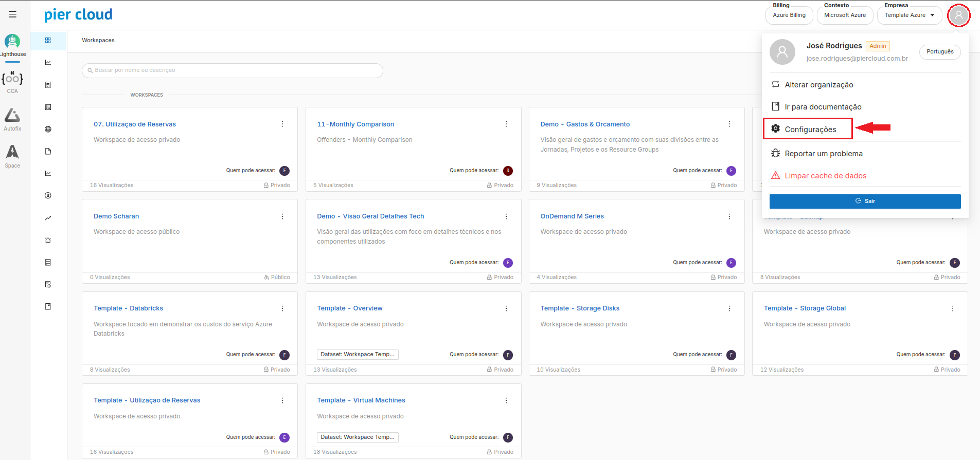Click the Azure Billing button
The height and width of the screenshot is (460, 980).
789,15
